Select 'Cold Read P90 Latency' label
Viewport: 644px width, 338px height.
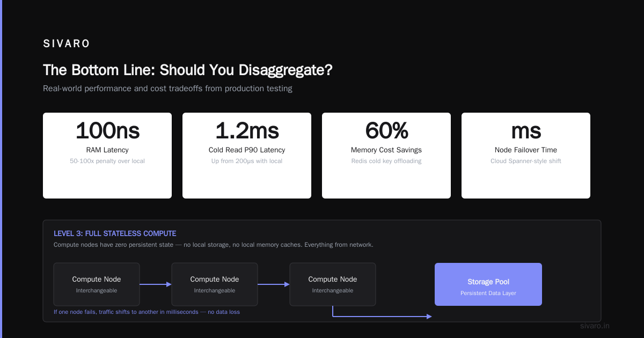pos(247,150)
